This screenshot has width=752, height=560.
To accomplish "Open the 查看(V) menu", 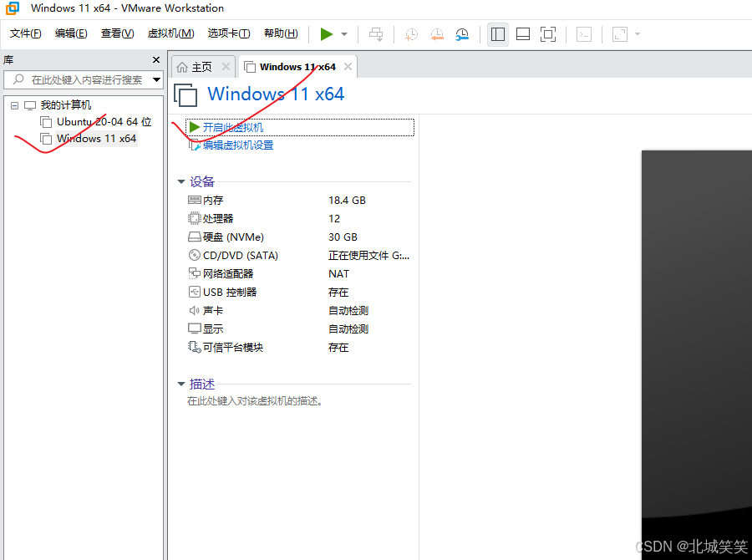I will pos(118,33).
